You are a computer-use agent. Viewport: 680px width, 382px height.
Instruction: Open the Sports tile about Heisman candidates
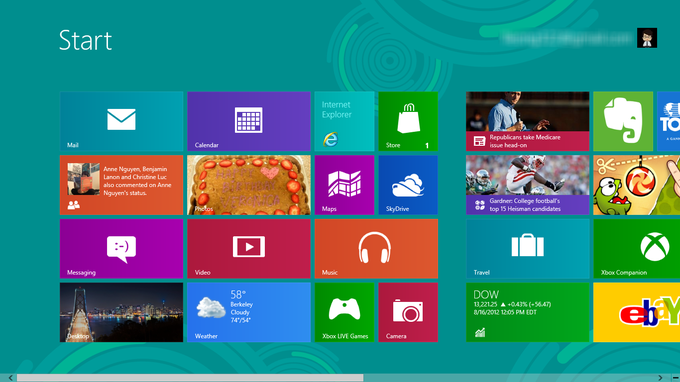pyautogui.click(x=527, y=185)
